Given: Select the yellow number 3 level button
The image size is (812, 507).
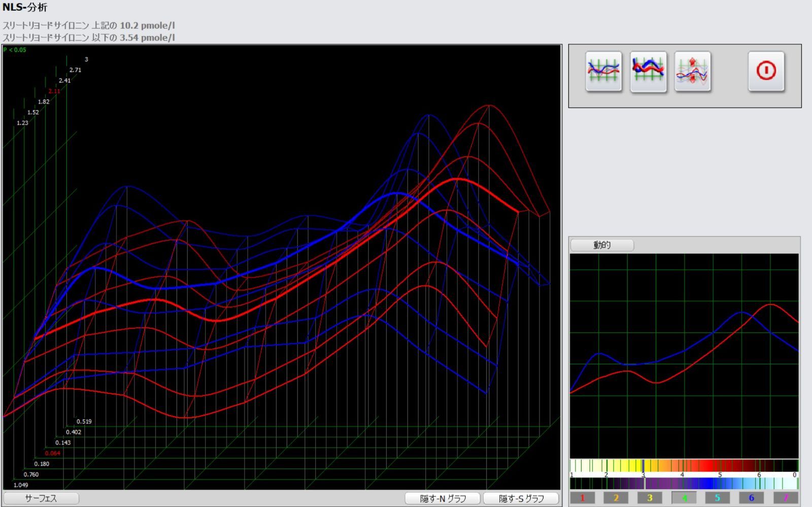Looking at the screenshot, I should (x=650, y=498).
